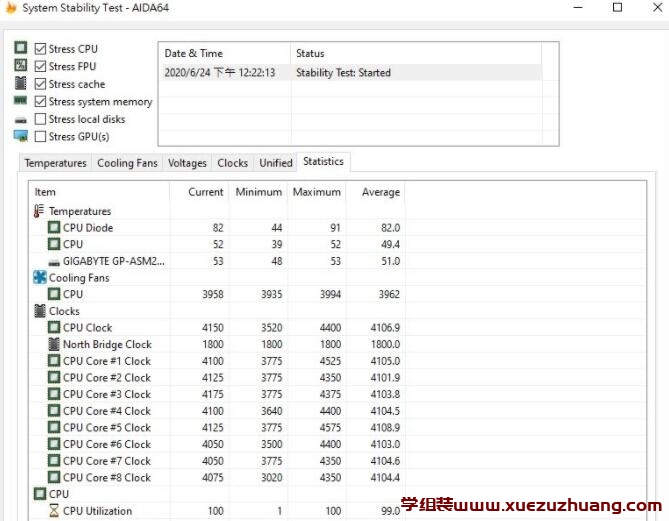Switch to the Temperatures tab
669x521 pixels.
55,163
